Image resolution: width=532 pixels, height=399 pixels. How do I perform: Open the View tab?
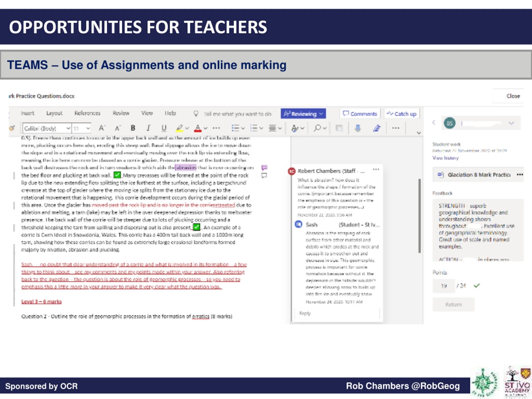(x=147, y=113)
